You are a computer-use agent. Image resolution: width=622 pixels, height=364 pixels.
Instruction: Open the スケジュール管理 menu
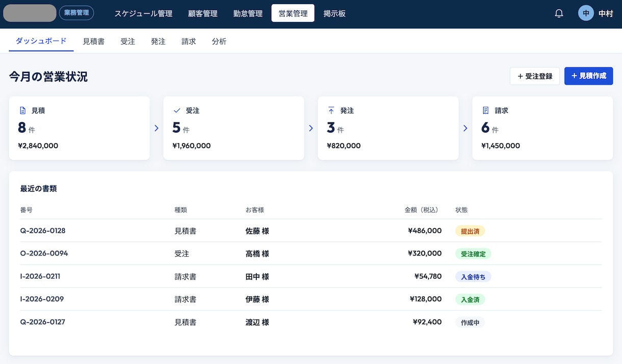pos(144,14)
